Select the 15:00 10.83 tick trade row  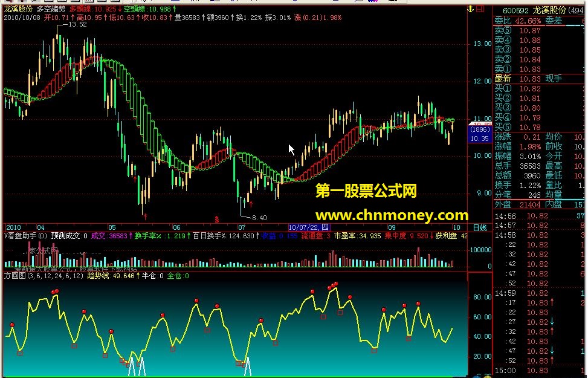point(539,371)
